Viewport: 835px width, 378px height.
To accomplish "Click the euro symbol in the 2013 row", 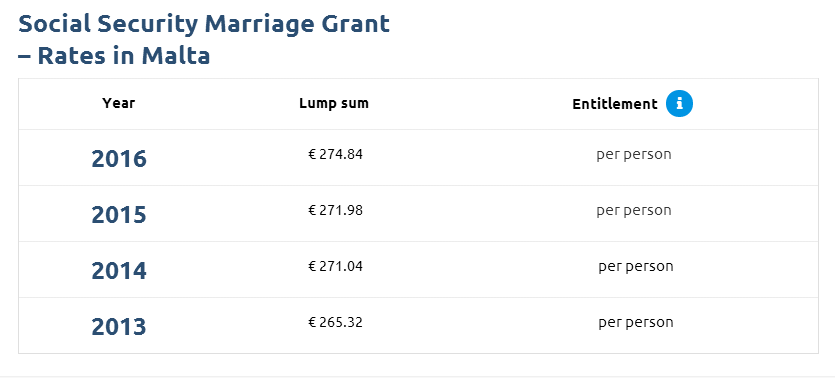I will [312, 322].
